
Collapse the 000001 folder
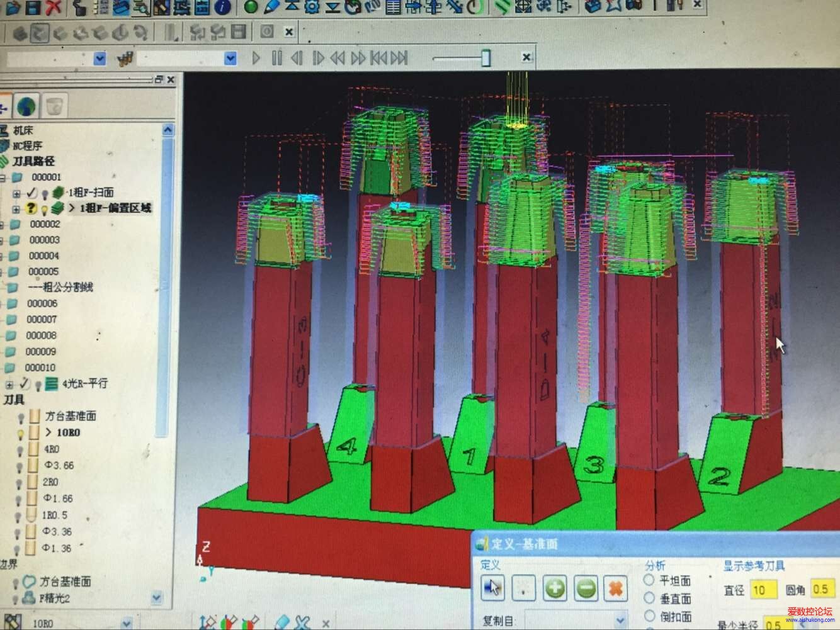[x=3, y=177]
